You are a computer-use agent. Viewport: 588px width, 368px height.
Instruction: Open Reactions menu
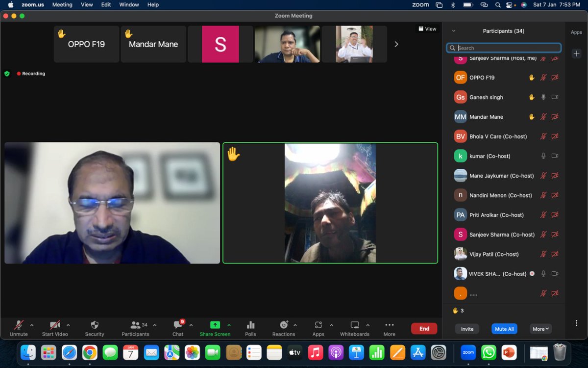tap(284, 328)
